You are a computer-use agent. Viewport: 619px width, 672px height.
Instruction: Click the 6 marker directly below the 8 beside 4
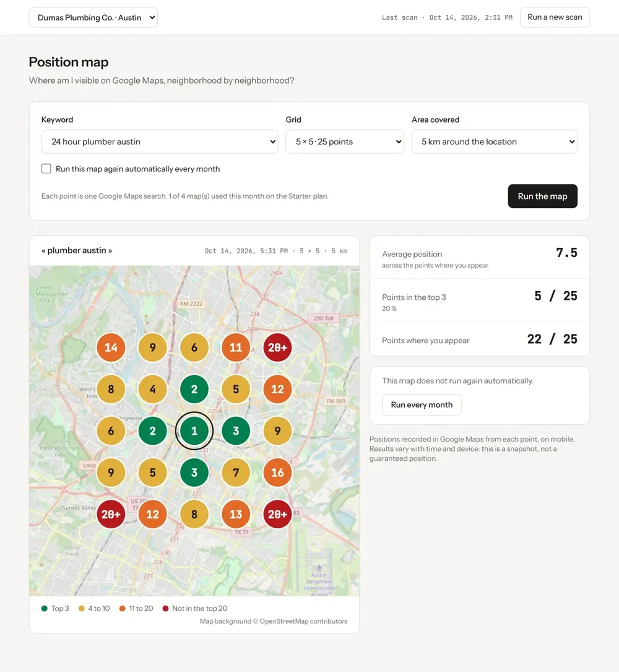[x=111, y=430]
